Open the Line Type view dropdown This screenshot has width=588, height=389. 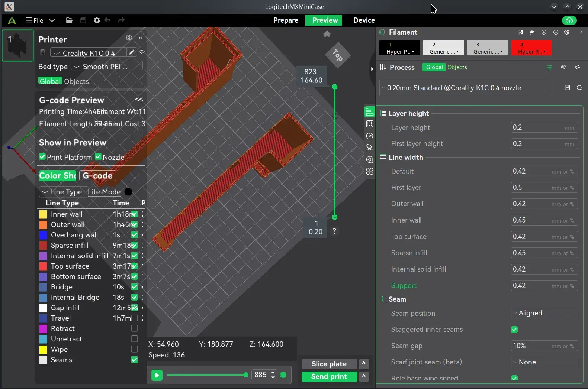click(64, 192)
